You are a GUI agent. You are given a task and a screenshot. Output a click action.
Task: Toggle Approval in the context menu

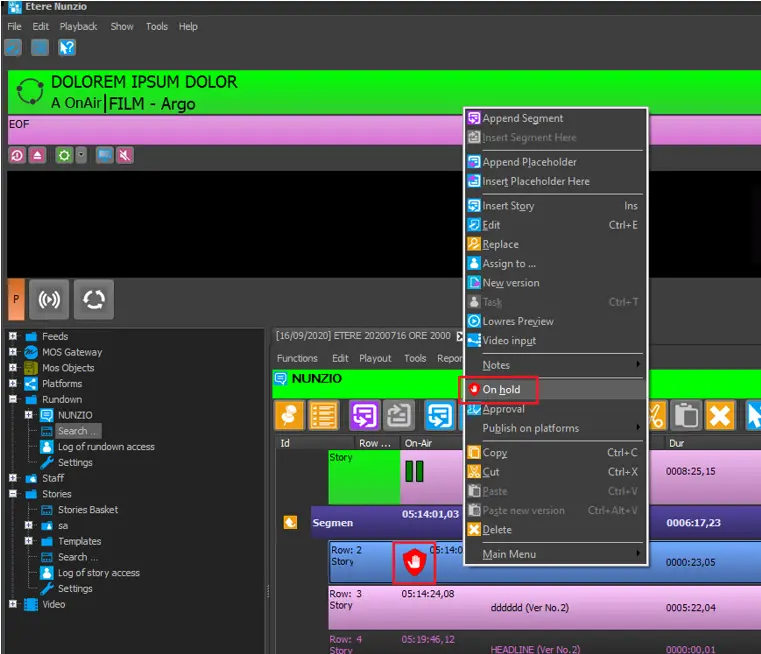coord(503,409)
